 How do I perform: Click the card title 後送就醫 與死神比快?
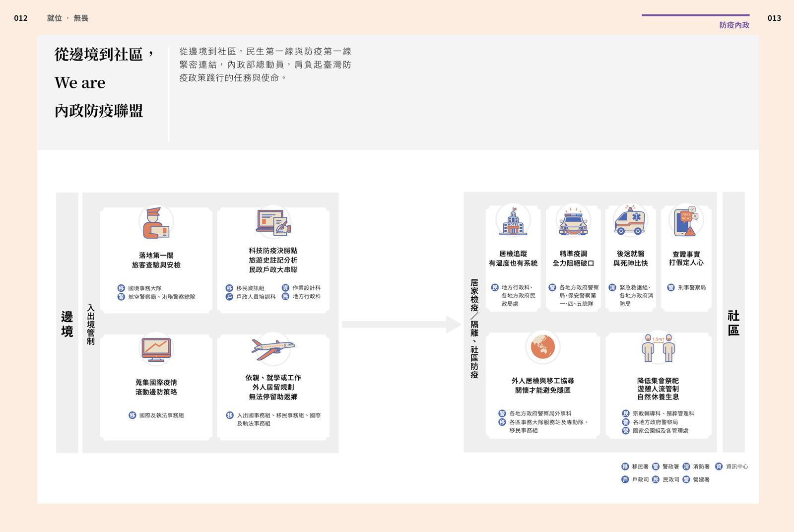631,259
